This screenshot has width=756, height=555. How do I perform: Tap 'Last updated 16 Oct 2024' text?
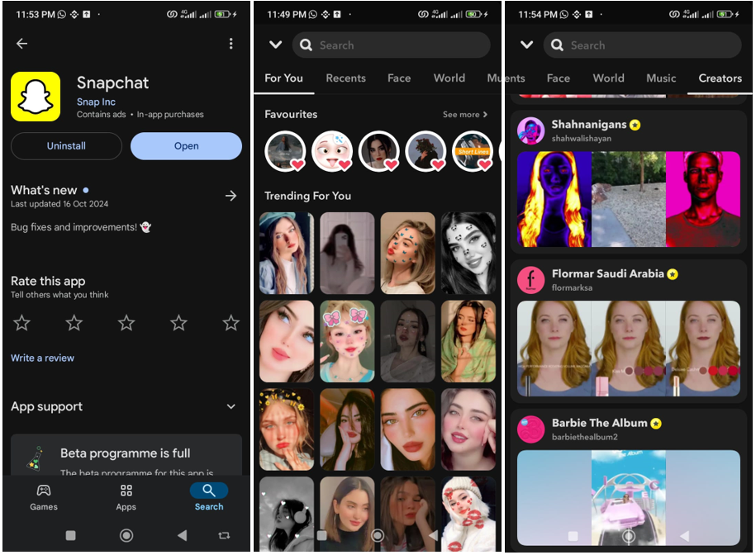click(59, 204)
